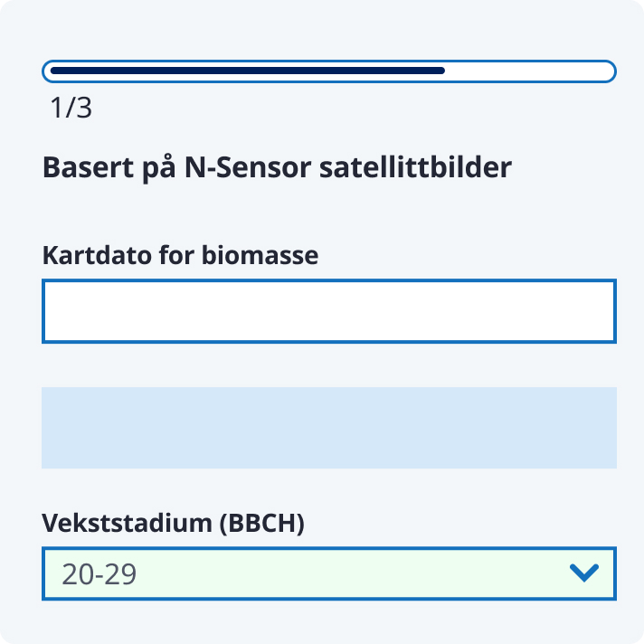Image resolution: width=644 pixels, height=644 pixels.
Task: Click the 'Basert på N-Sensor satellittbilder' heading
Action: 277,168
